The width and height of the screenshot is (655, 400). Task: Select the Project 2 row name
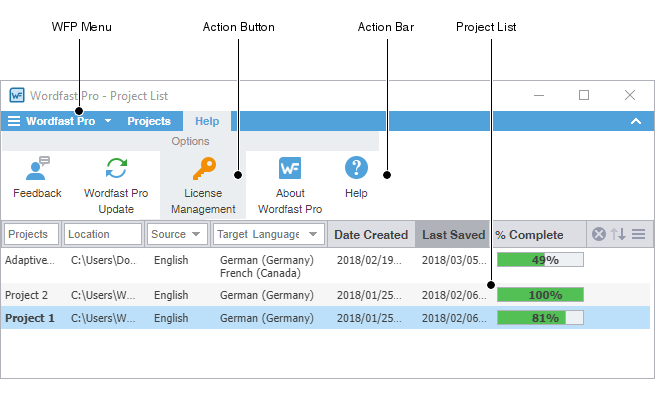pos(26,295)
